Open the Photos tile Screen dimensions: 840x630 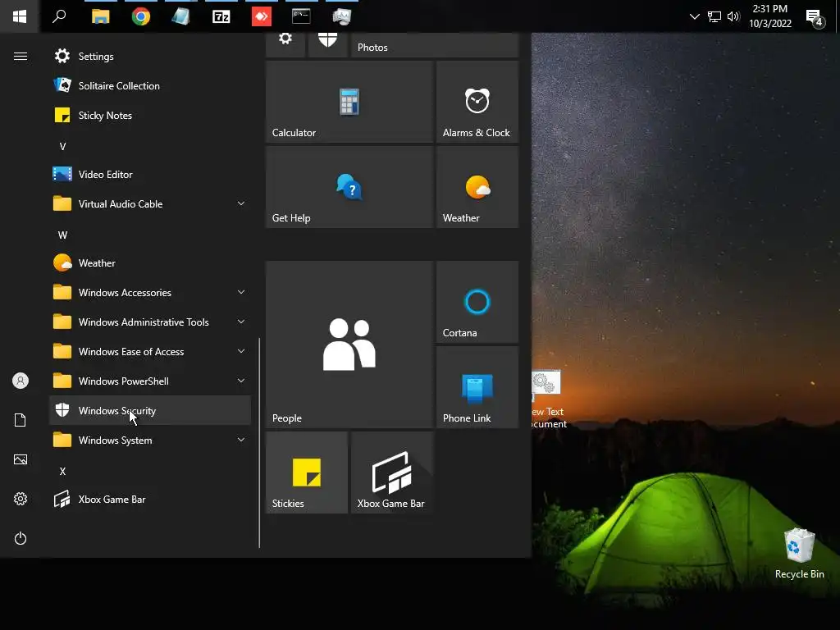pyautogui.click(x=435, y=45)
